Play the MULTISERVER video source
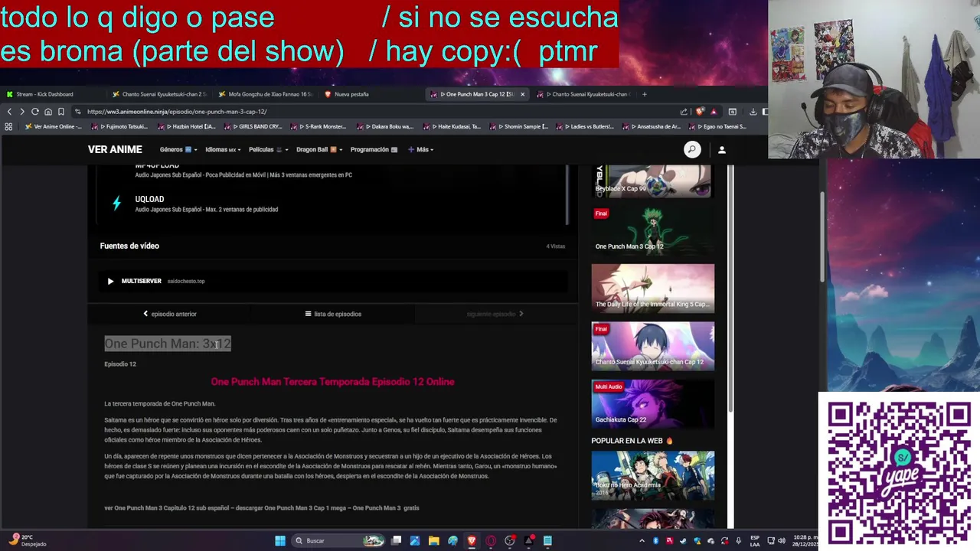 (110, 281)
